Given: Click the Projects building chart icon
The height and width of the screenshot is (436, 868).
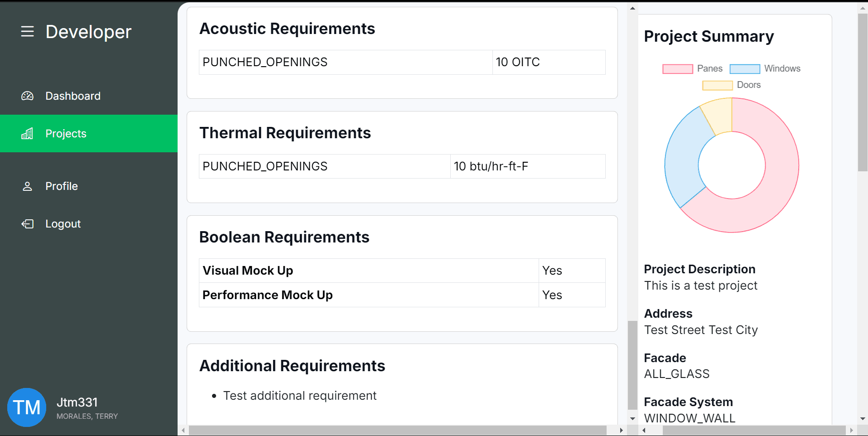Looking at the screenshot, I should tap(27, 134).
